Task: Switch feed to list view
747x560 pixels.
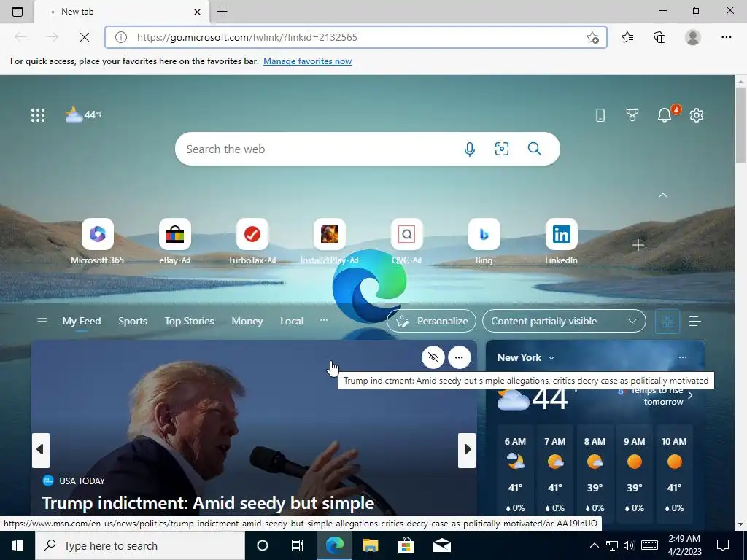Action: [x=694, y=322]
